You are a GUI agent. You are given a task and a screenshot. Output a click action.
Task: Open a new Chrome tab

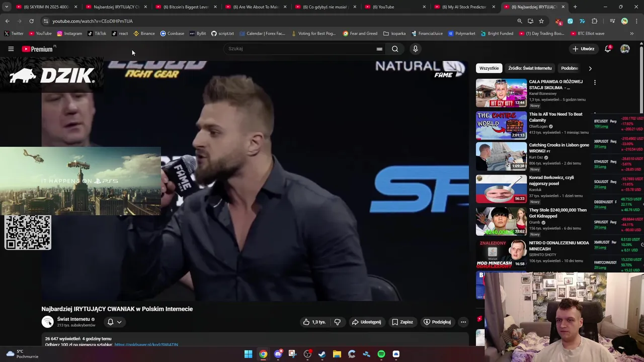pyautogui.click(x=575, y=7)
